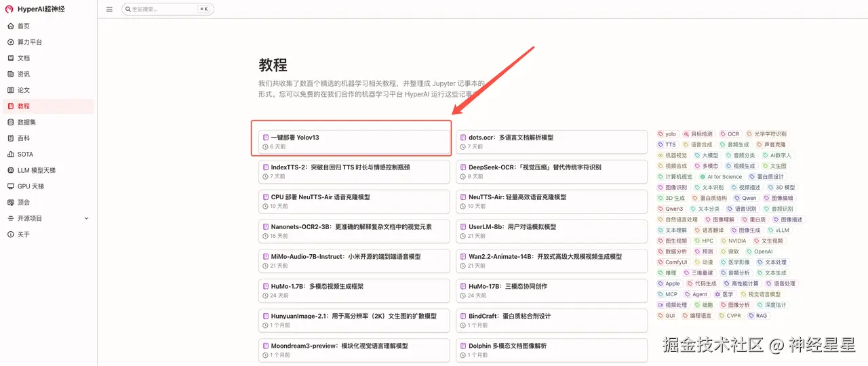Filter by the Agent tag
868x366 pixels.
tap(696, 295)
